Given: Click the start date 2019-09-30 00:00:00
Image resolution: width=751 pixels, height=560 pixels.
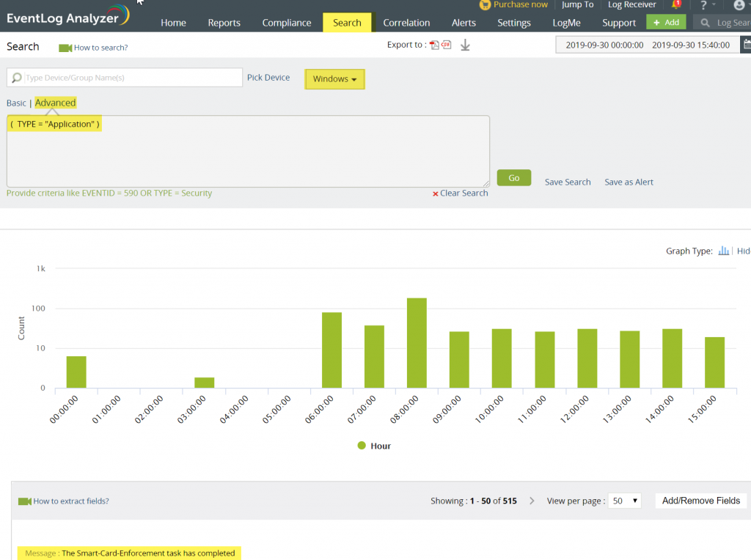Looking at the screenshot, I should [604, 45].
